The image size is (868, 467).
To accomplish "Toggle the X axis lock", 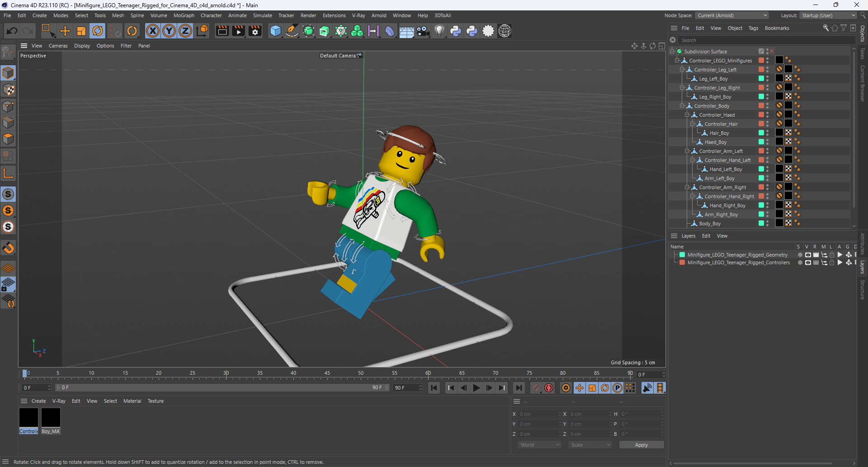I will click(x=153, y=31).
